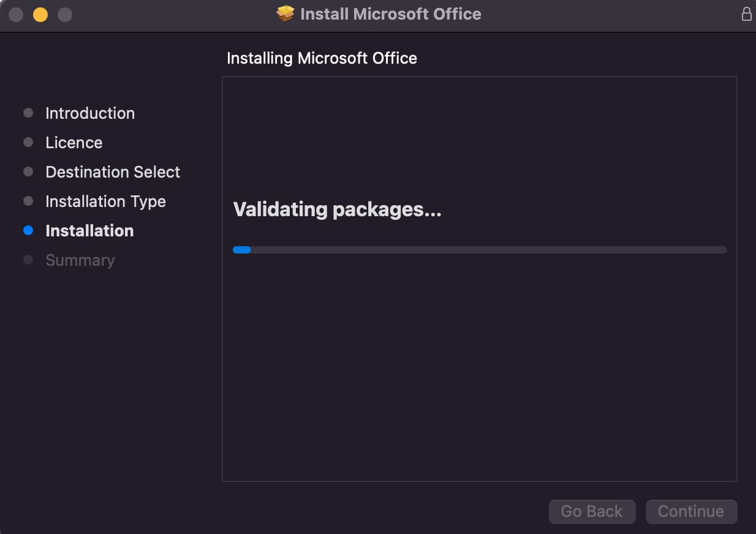
Task: Click the package box icon in title bar
Action: coord(285,13)
